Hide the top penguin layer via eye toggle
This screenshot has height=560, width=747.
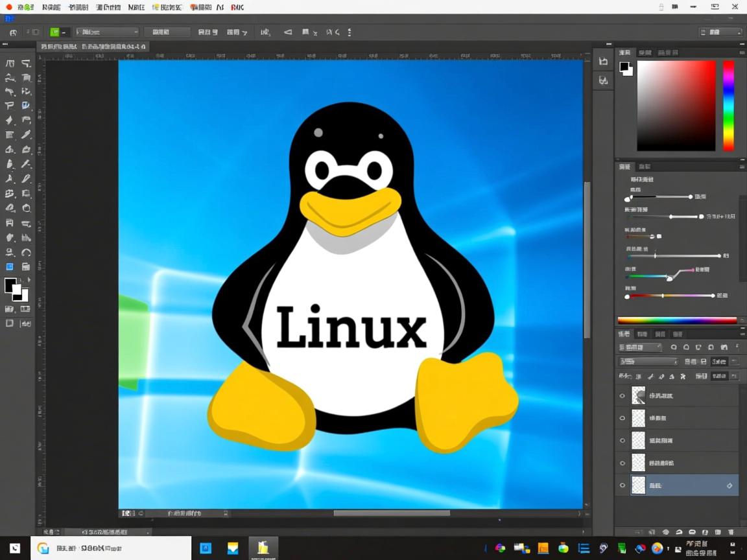point(622,395)
